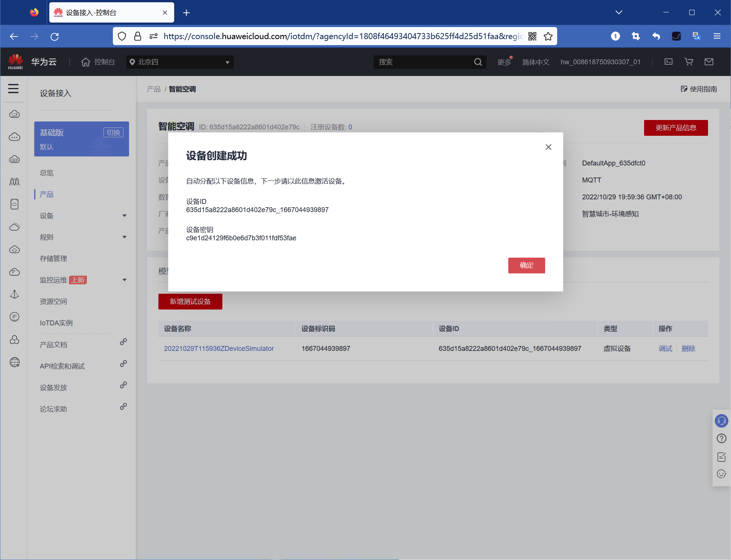Select 总览 in the sidebar menu
This screenshot has height=560, width=731.
click(47, 173)
